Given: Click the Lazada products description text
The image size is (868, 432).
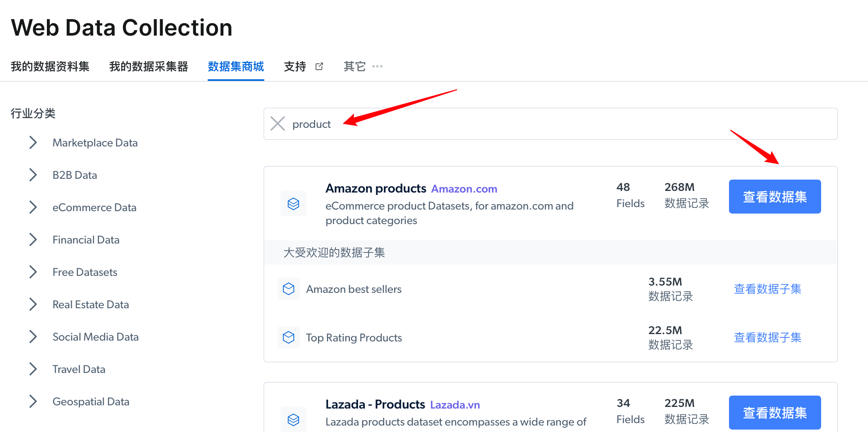Looking at the screenshot, I should pos(456,422).
